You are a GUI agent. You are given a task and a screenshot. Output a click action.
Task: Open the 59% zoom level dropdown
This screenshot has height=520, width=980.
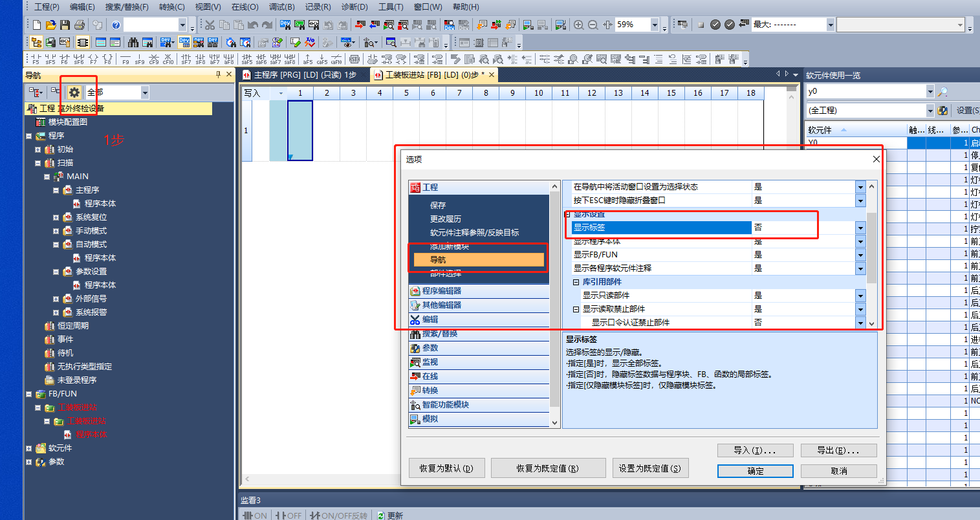point(655,25)
